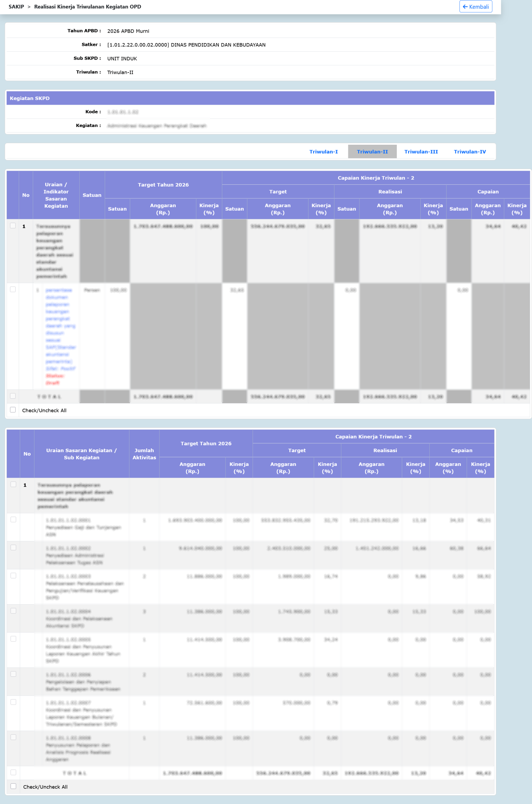Image resolution: width=532 pixels, height=804 pixels.
Task: Click 'Realisasi Kinerja Triwulanan Kegiatan OPD' breadcrumb text
Action: 87,7
